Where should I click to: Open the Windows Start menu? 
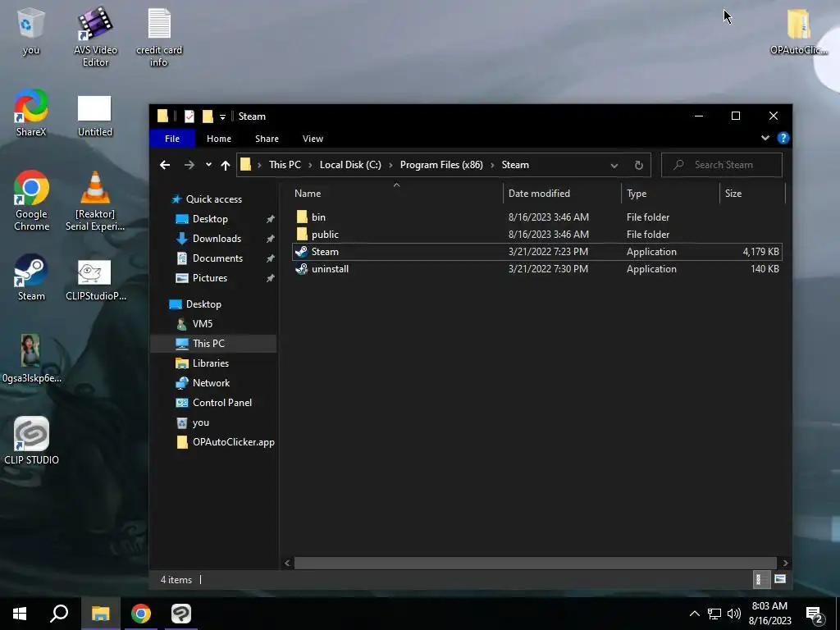click(x=20, y=614)
